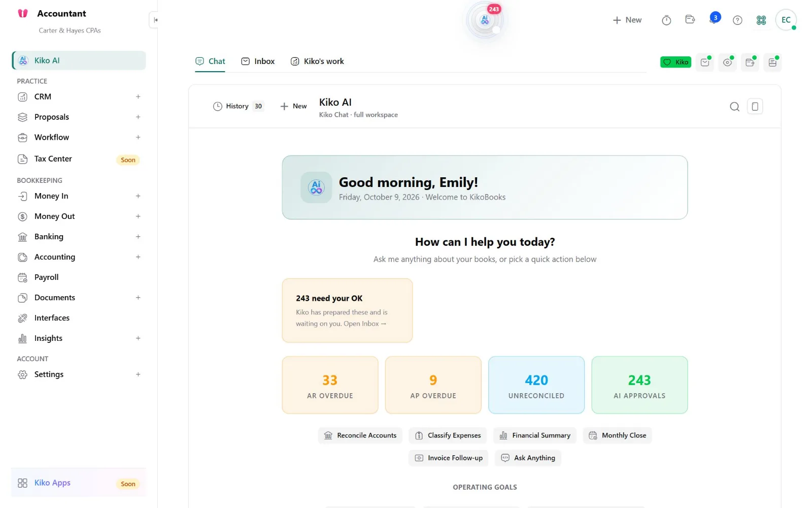Viewport: 812px width, 508px height.
Task: Open Kiko Apps in the sidebar
Action: [79, 483]
